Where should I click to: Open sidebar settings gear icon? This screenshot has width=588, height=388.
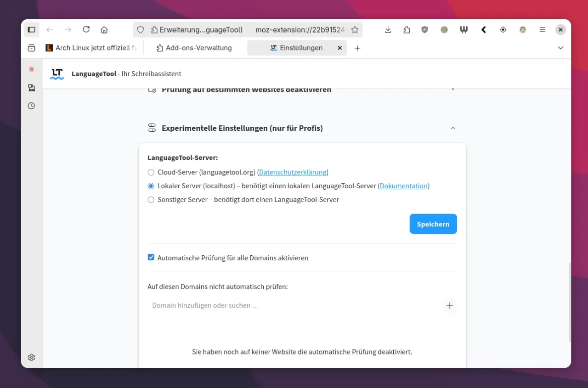pos(31,357)
